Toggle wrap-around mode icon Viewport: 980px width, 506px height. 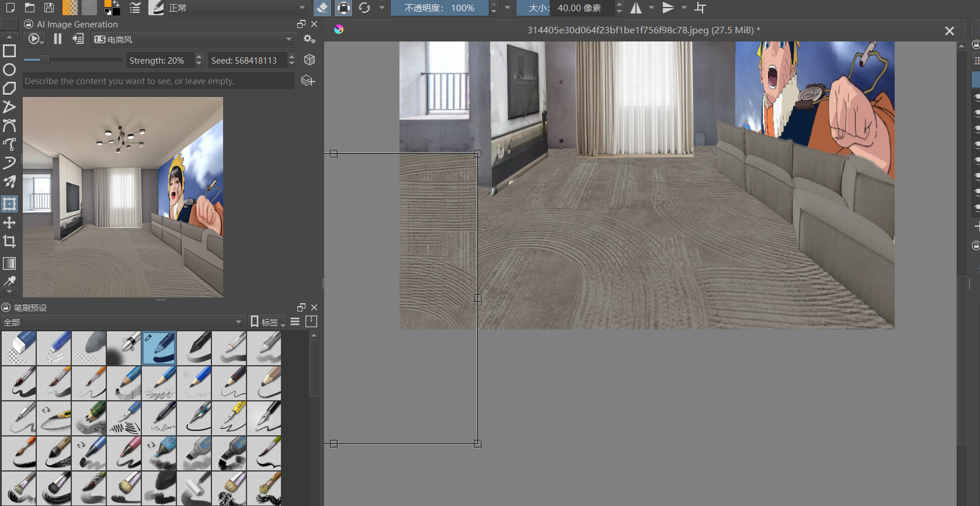point(700,8)
